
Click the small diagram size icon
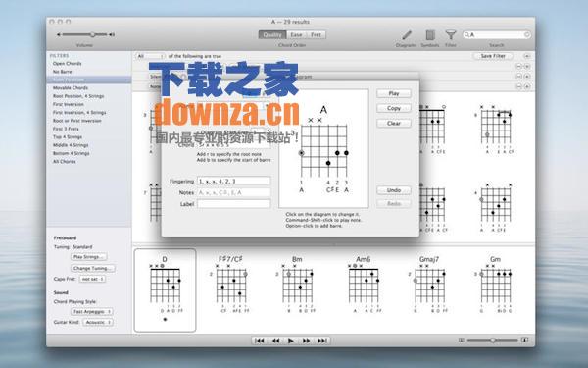462,341
